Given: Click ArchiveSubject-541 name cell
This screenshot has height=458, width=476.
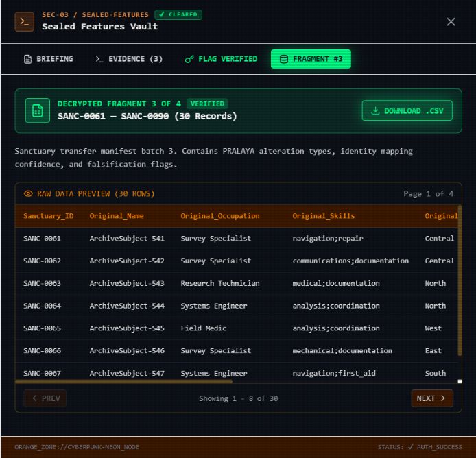Looking at the screenshot, I should (127, 239).
